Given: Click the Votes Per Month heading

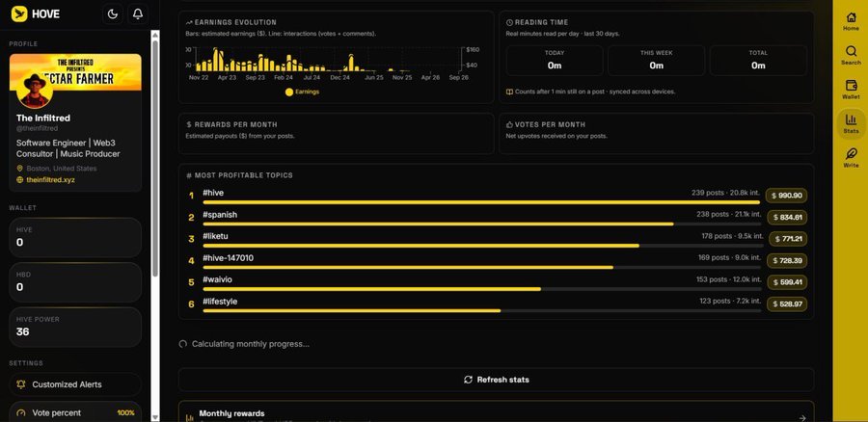Looking at the screenshot, I should point(550,124).
